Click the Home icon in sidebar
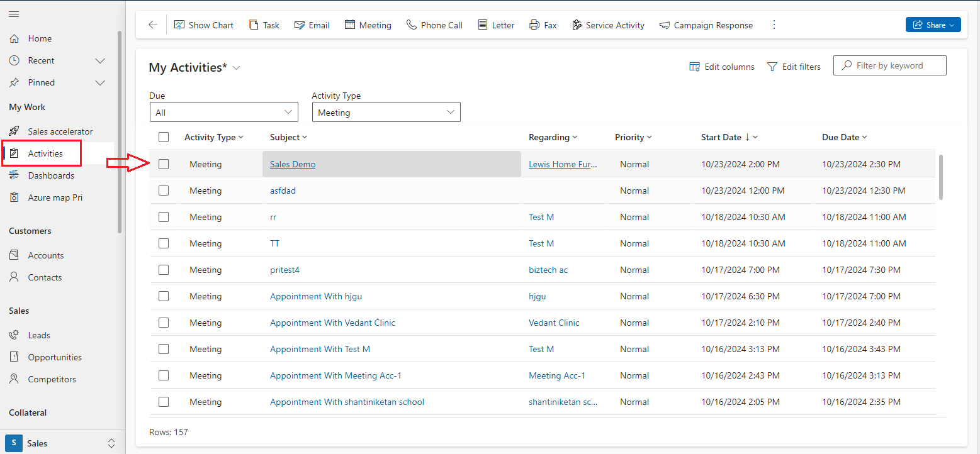 (x=14, y=38)
